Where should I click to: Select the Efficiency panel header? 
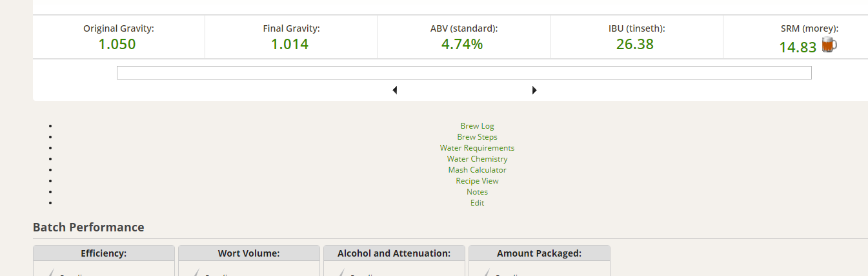[104, 253]
